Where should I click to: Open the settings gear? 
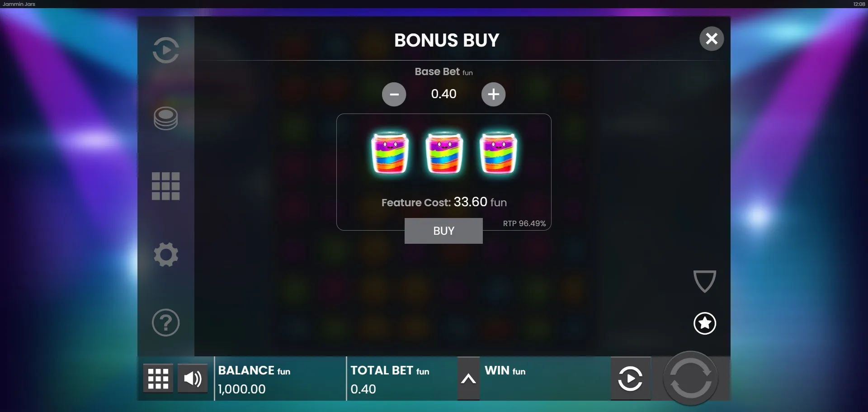point(166,255)
